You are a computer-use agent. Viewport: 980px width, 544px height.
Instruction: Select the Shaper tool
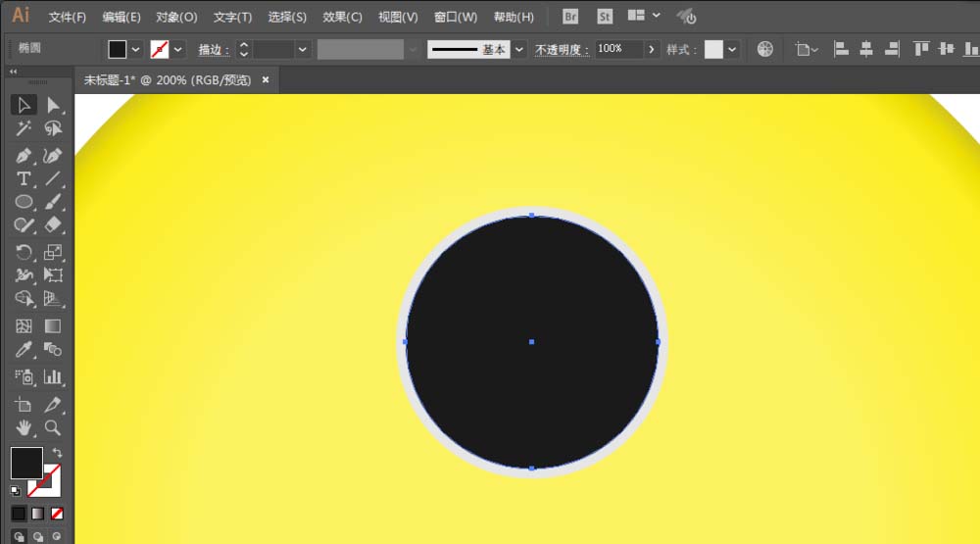[x=24, y=225]
